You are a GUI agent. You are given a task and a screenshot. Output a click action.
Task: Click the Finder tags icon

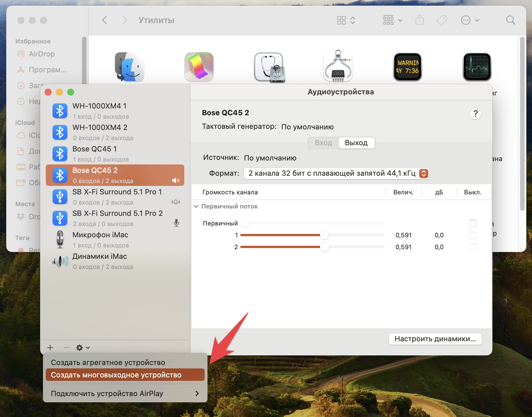coord(442,20)
